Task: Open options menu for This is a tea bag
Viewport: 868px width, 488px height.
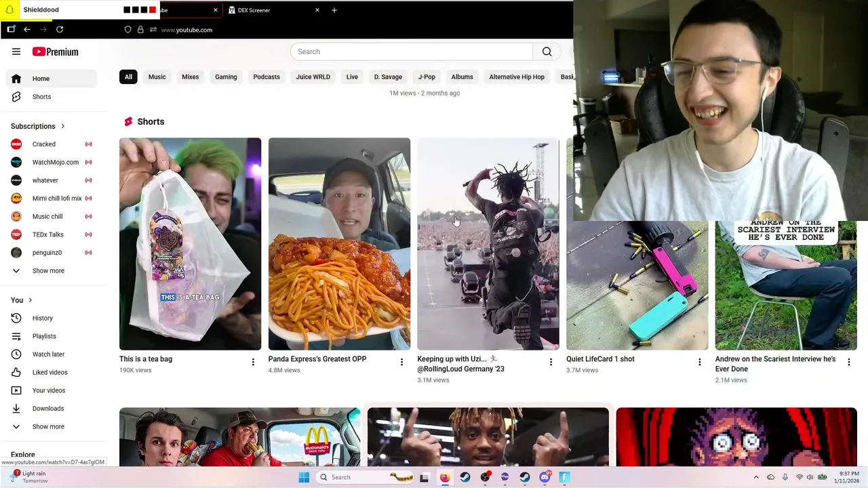Action: (253, 362)
